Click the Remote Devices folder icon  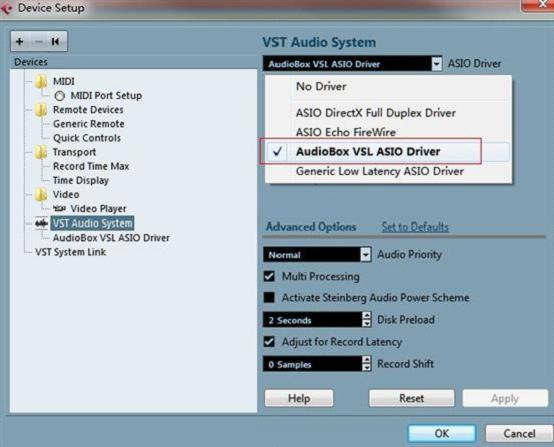click(41, 110)
